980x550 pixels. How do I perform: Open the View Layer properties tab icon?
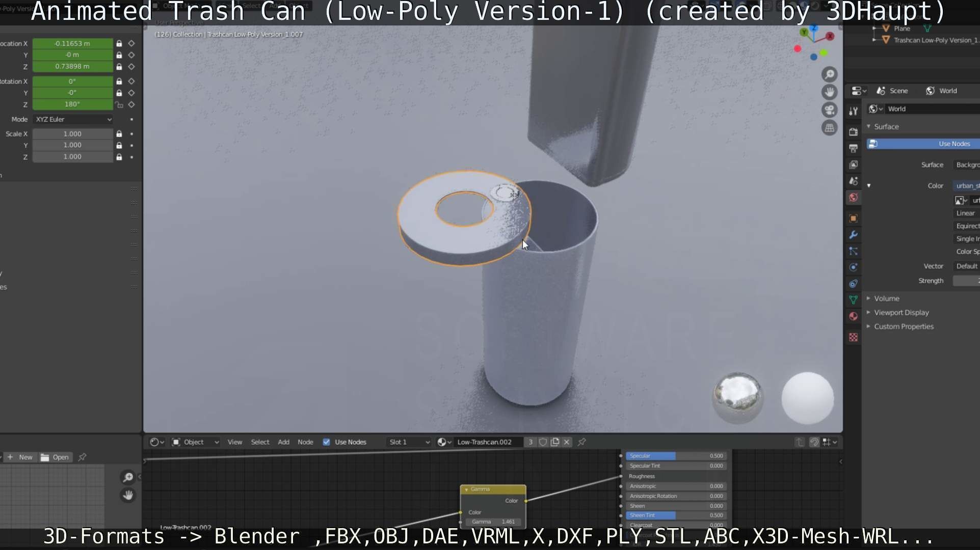[854, 164]
